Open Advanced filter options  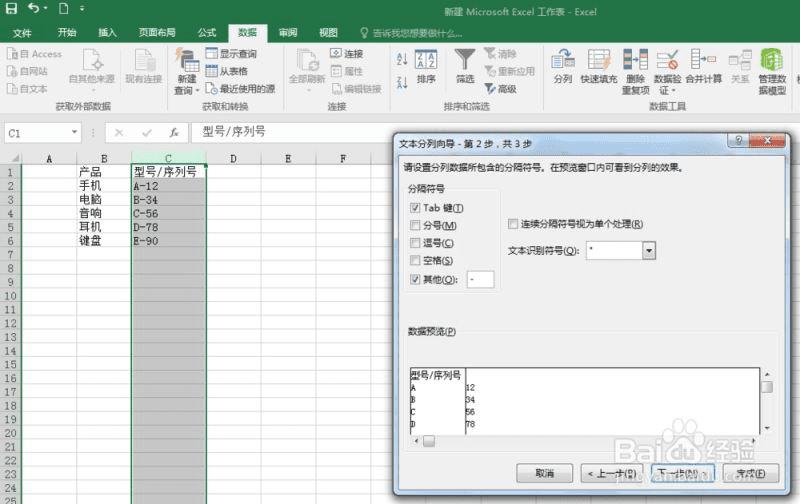pyautogui.click(x=501, y=89)
